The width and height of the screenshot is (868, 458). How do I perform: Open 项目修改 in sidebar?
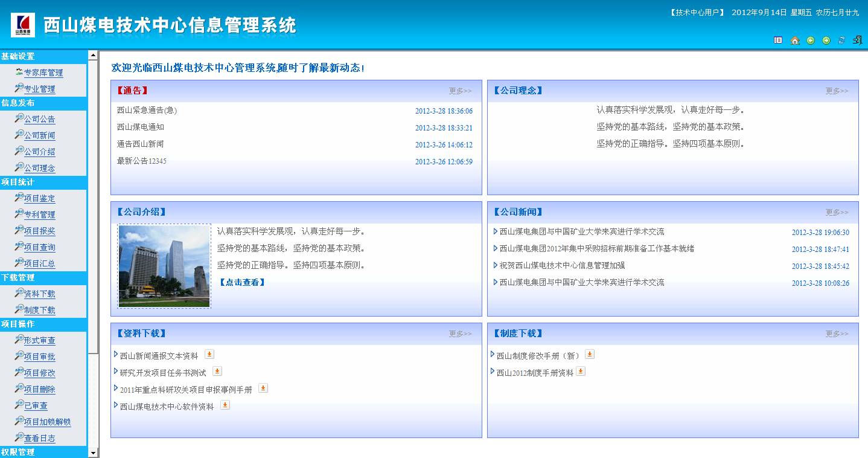pyautogui.click(x=39, y=373)
